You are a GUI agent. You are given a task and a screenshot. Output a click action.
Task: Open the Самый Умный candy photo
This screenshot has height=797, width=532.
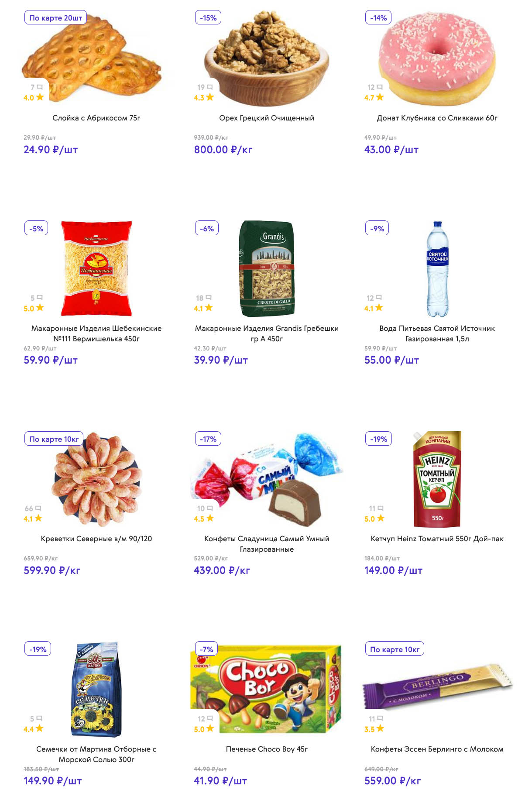coord(267,479)
